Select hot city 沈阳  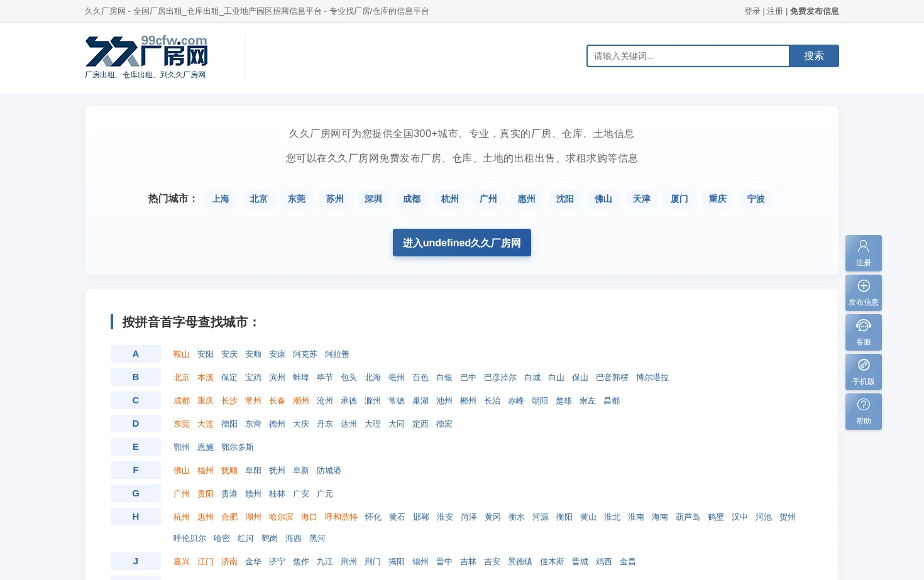pos(565,199)
